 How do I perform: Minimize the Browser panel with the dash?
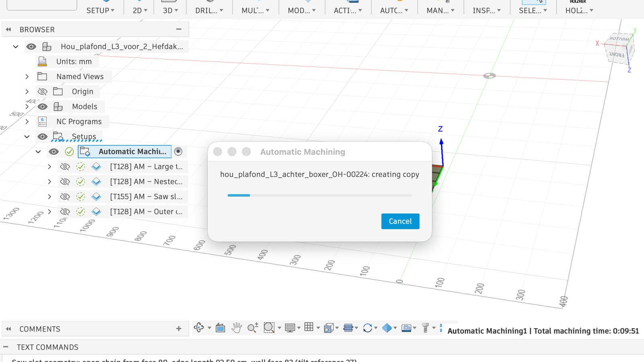(x=179, y=29)
